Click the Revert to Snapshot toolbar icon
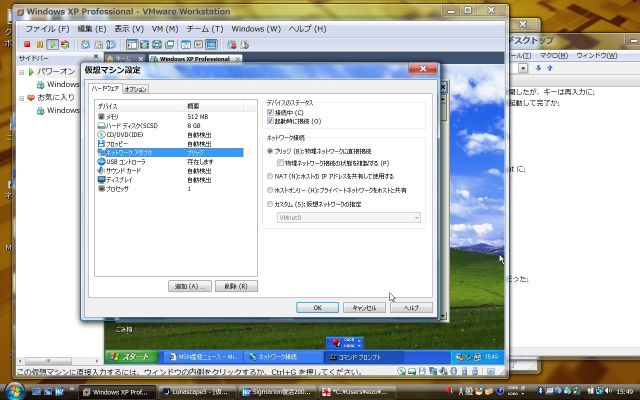 (98, 44)
